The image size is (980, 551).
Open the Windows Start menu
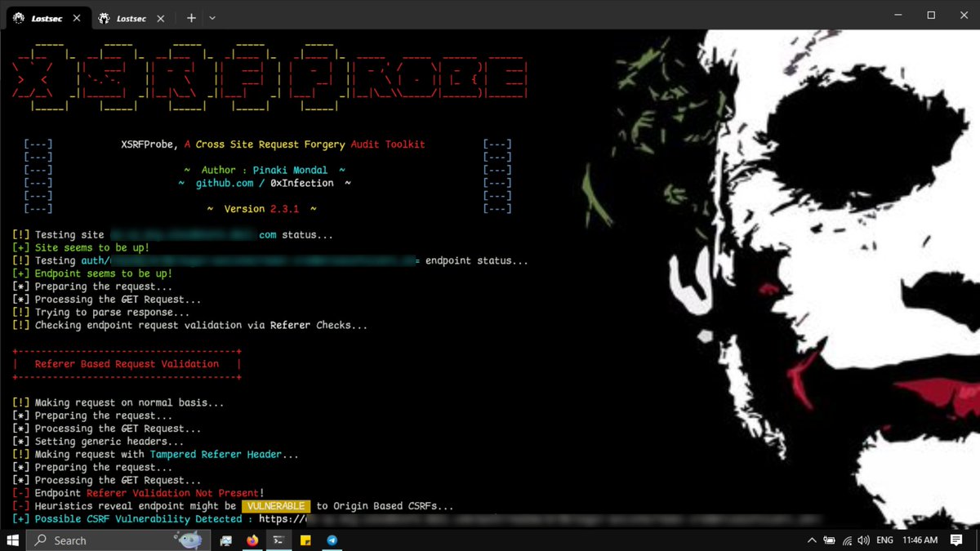tap(13, 540)
